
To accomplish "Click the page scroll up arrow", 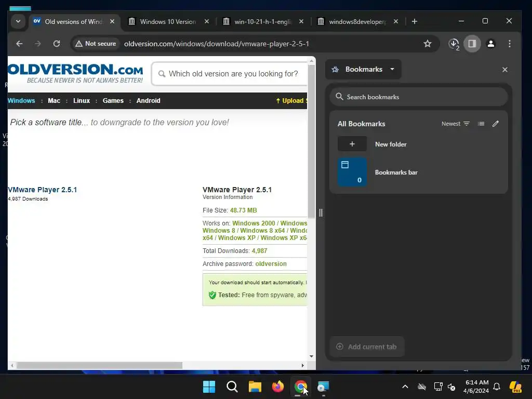I will (311, 61).
